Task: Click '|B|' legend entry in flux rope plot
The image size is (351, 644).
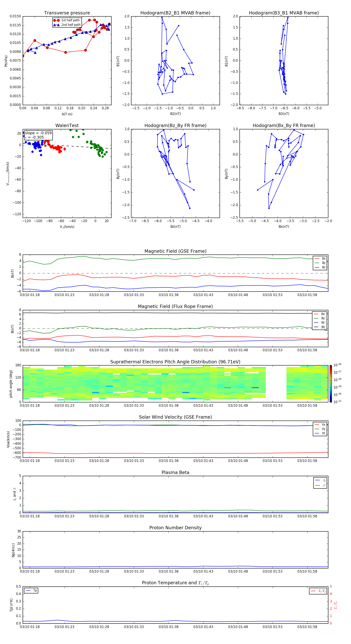Action: pyautogui.click(x=320, y=327)
